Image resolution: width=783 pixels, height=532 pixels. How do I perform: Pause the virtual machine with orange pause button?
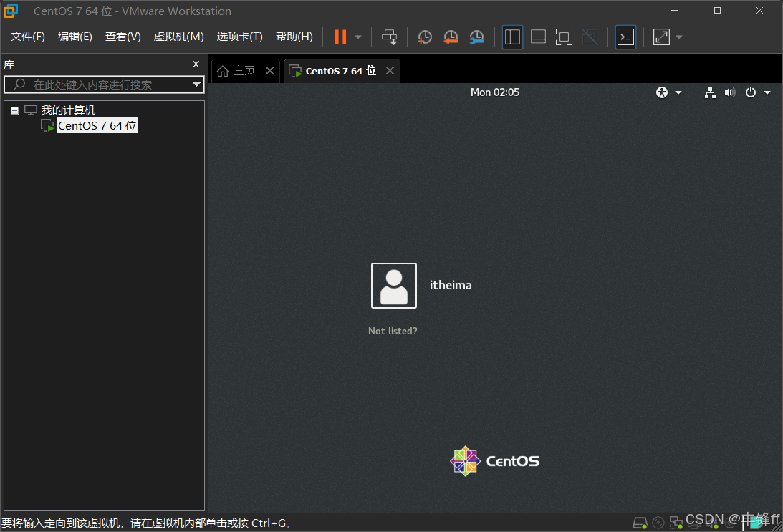(x=340, y=37)
